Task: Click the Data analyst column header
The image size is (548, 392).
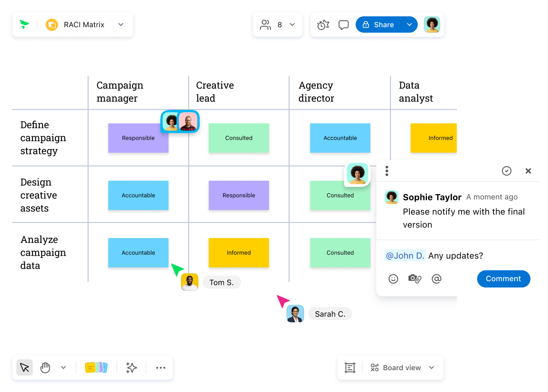Action: point(416,92)
